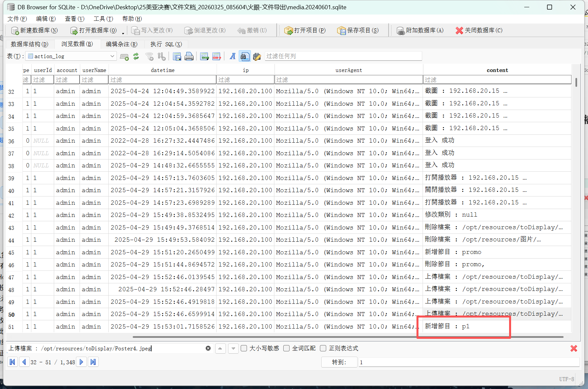Click the green plus icon beside table selector
This screenshot has height=389, width=588.
(124, 56)
